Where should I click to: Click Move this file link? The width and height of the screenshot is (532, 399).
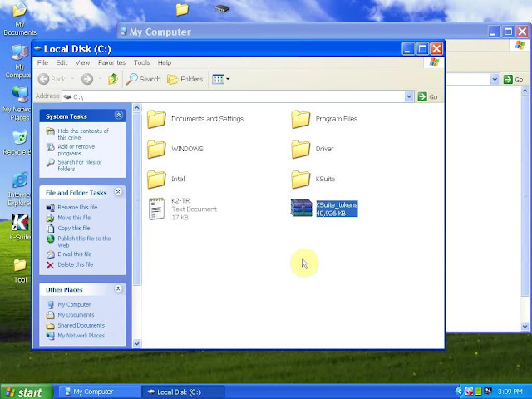tap(74, 218)
